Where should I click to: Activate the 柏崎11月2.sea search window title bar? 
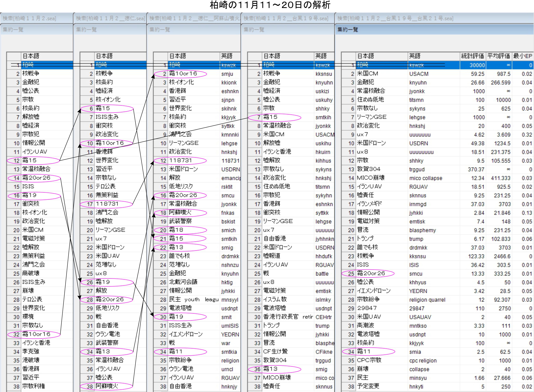(30, 18)
